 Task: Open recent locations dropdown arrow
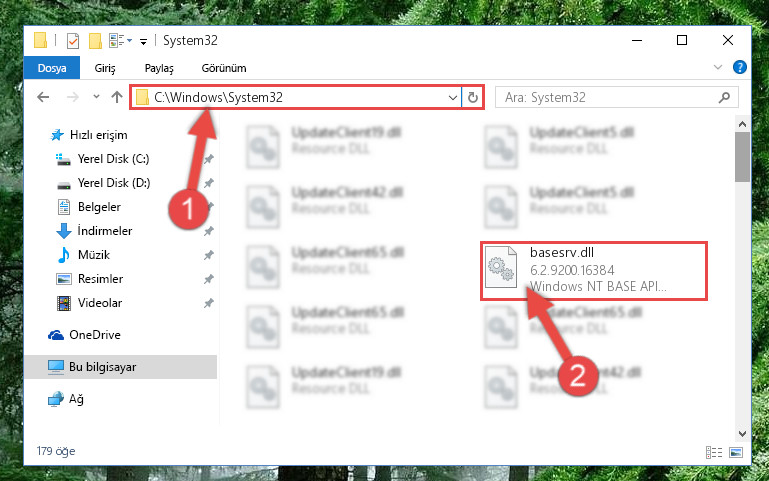tap(96, 97)
